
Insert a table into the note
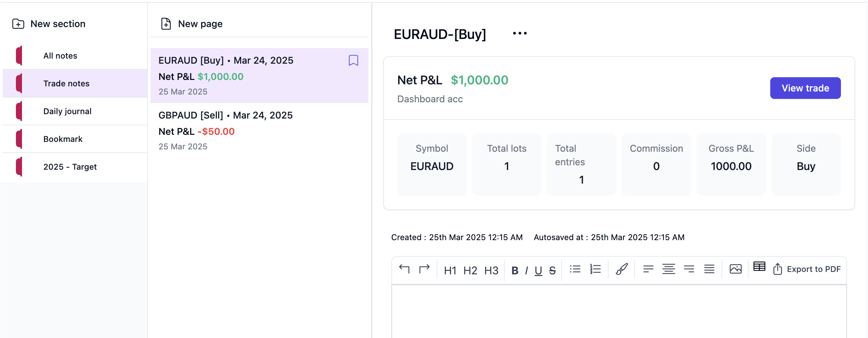tap(759, 267)
